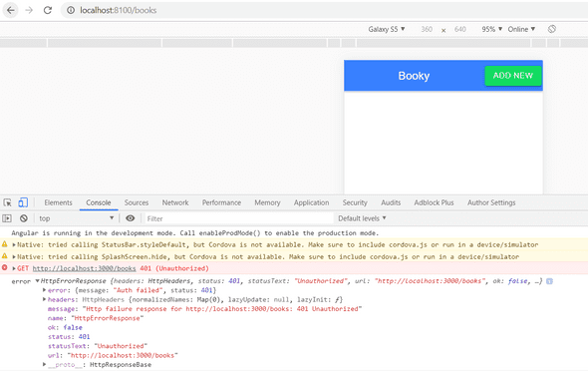Image resolution: width=588 pixels, height=372 pixels.
Task: Select the 'statusText: "Unauthorized"' property line
Action: pos(98,346)
